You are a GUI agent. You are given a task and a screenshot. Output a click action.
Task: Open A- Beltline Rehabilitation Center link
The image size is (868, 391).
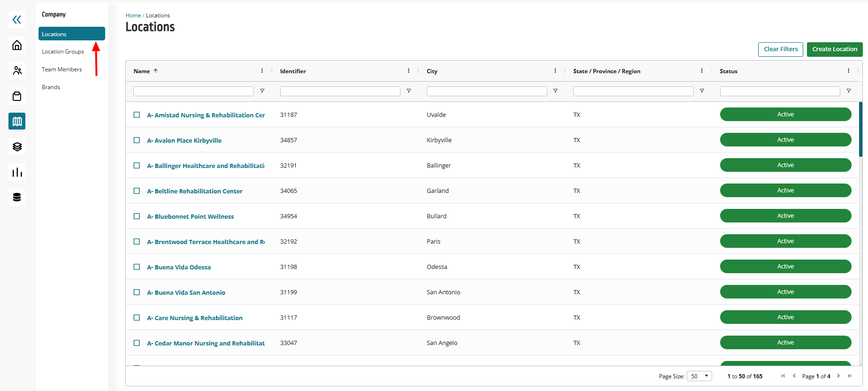[x=195, y=191]
